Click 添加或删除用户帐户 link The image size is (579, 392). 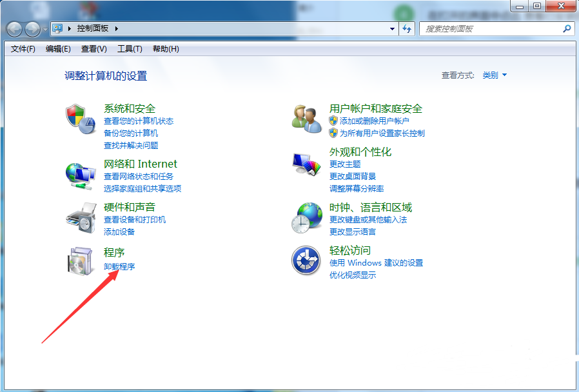pyautogui.click(x=374, y=121)
